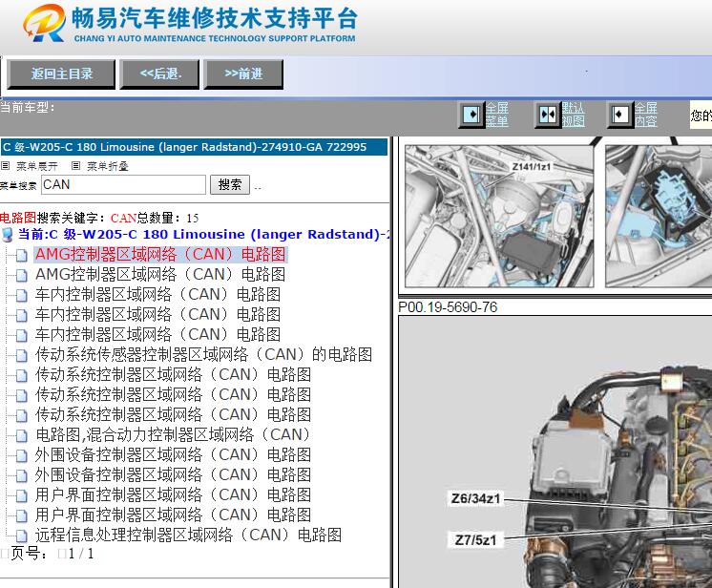Open the 全屏菜单 link

(x=496, y=115)
